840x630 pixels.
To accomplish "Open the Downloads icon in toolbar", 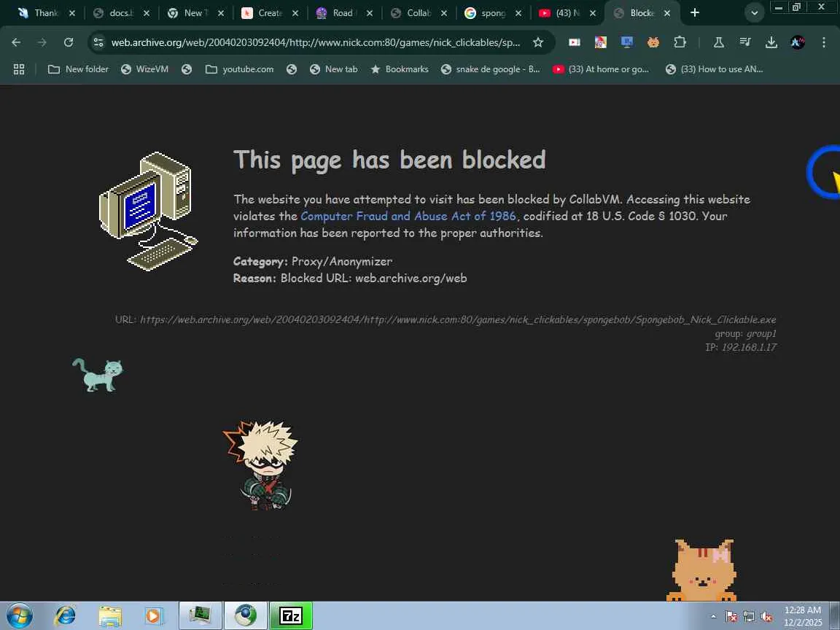I will (771, 42).
